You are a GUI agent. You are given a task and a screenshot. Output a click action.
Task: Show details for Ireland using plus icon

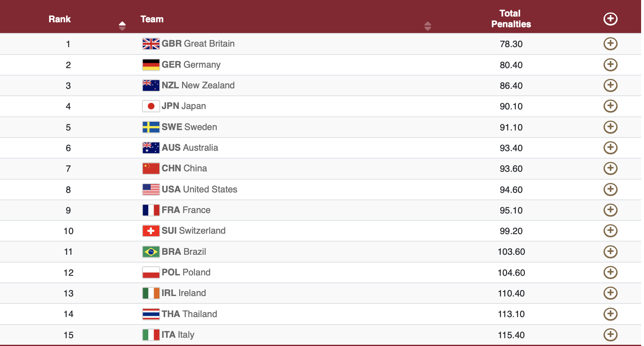click(610, 293)
